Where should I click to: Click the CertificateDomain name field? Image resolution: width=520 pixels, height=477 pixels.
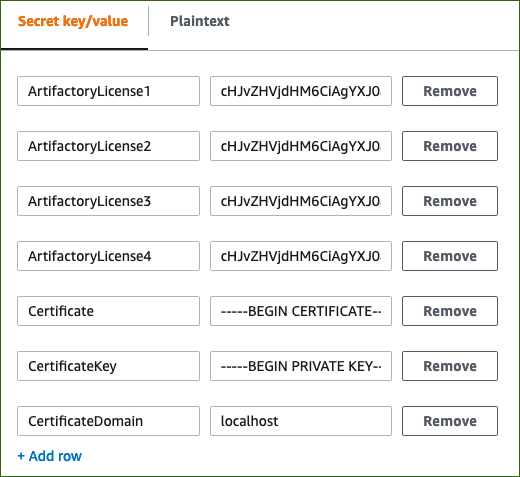click(x=108, y=421)
